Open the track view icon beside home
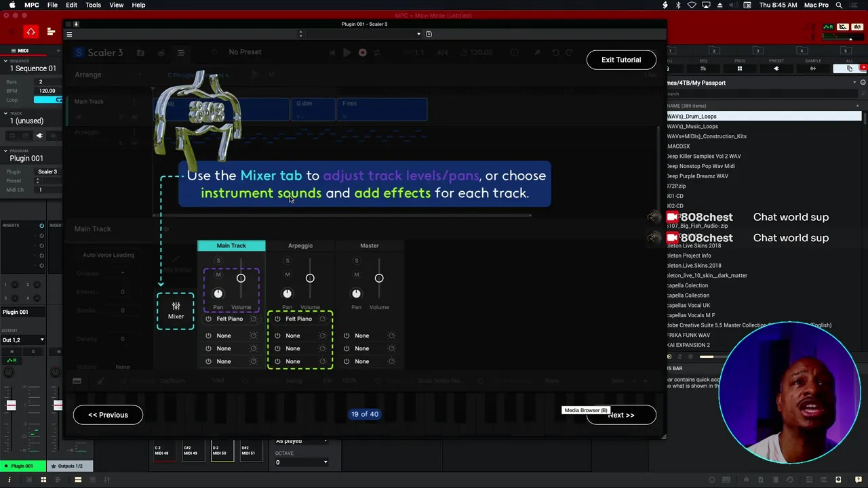868x488 pixels. point(51,32)
